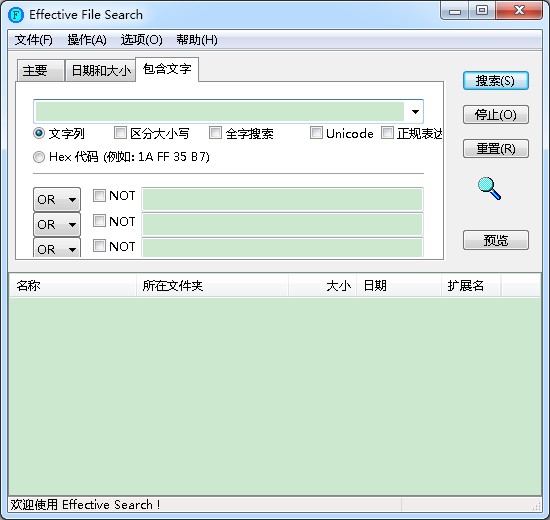Select the 包含文字 tab

(x=167, y=69)
